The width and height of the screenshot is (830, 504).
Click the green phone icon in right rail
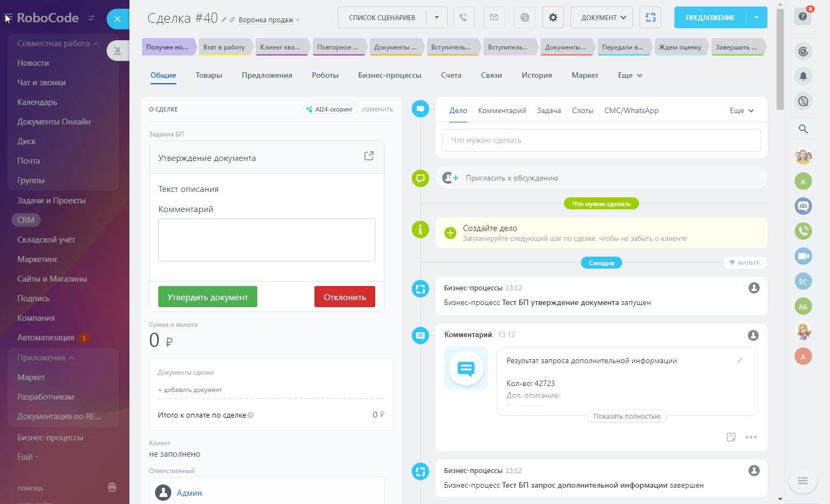[803, 231]
